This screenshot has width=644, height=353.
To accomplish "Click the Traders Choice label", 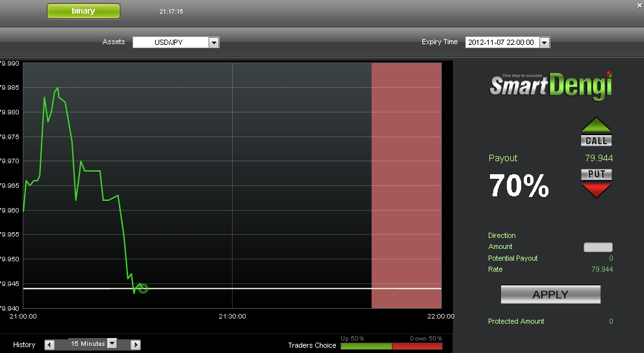I will tap(312, 345).
